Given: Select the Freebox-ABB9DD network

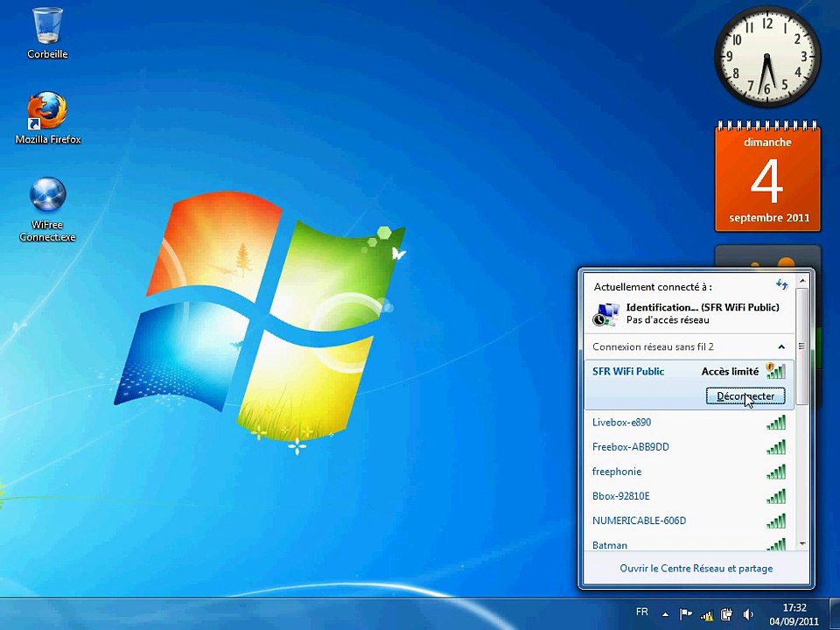Looking at the screenshot, I should [x=689, y=447].
